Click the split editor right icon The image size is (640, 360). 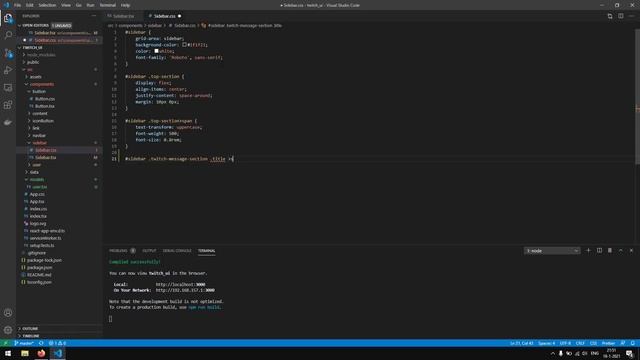620,16
